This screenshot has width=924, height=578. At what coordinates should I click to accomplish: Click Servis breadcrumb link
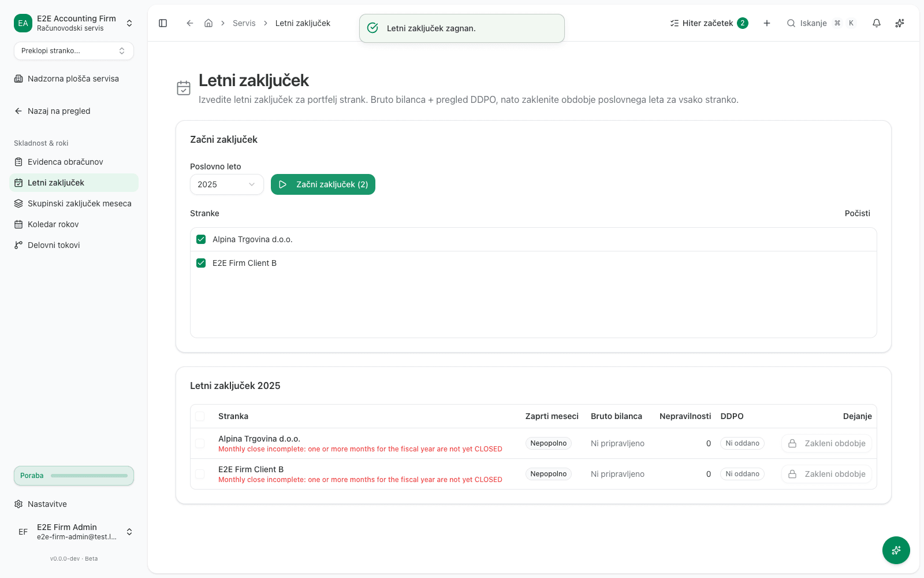click(x=244, y=23)
